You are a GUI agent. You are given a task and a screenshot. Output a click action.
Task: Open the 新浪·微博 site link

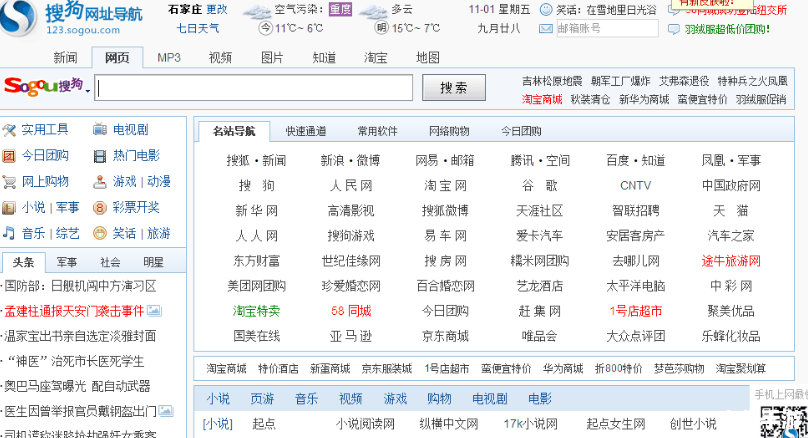tap(350, 161)
